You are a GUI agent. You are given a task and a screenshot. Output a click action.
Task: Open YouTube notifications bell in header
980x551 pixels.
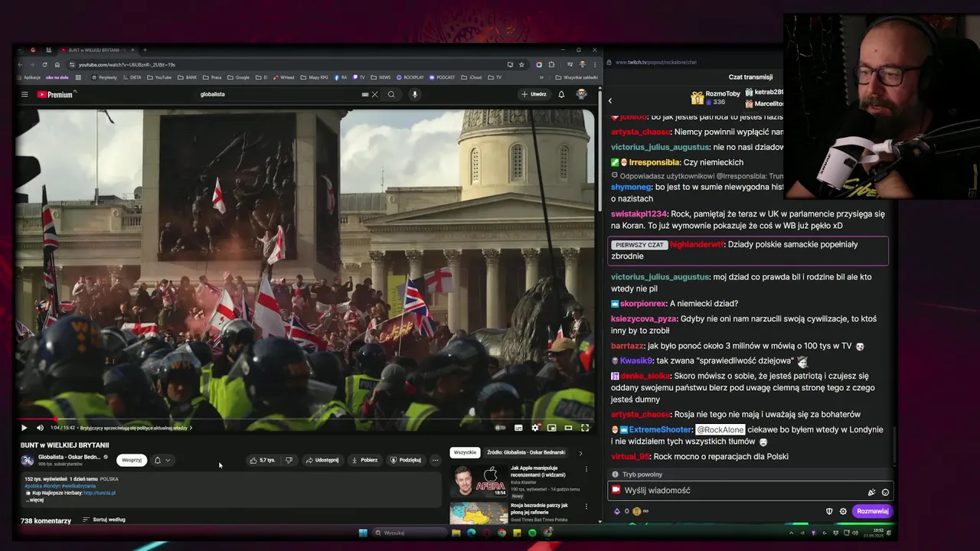[561, 94]
